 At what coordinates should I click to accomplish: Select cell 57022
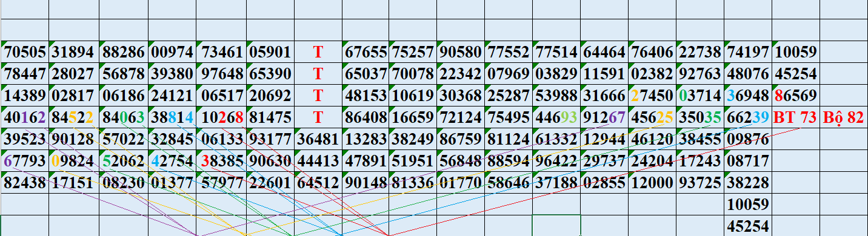124,139
